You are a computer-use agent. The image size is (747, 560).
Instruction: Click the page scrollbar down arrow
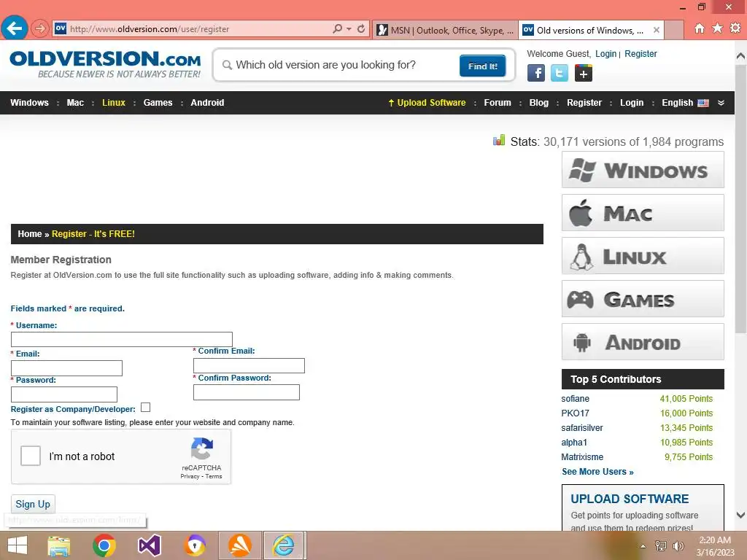(740, 515)
